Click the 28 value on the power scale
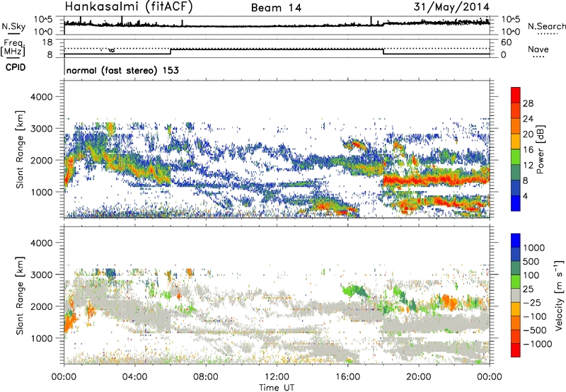Viewport: 566px width, 392px height. [x=528, y=103]
